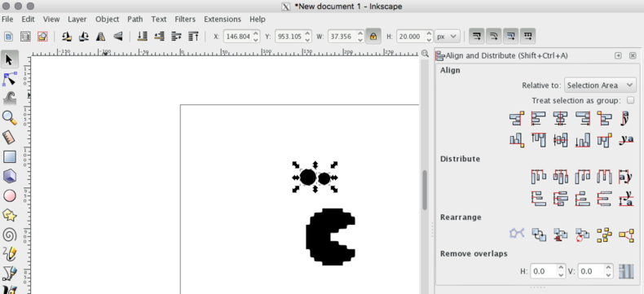Select the Rectangle tool
Viewport: 644px width, 294px height.
point(10,157)
